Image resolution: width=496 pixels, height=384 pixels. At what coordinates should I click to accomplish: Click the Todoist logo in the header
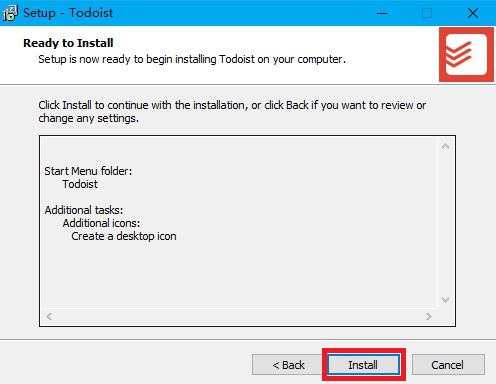[466, 54]
